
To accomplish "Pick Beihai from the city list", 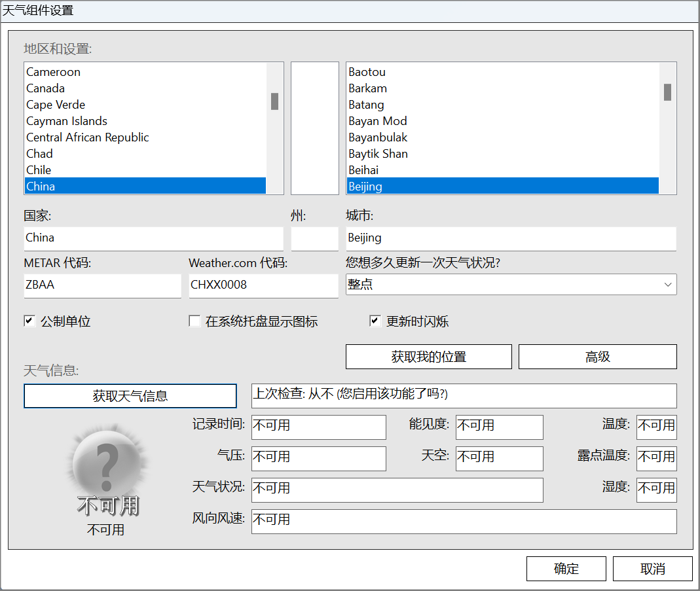I will tap(363, 170).
